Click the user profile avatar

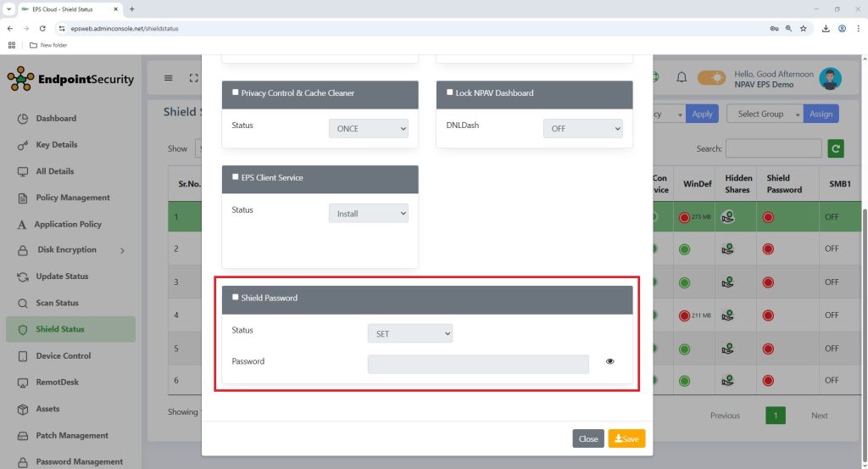pos(831,78)
